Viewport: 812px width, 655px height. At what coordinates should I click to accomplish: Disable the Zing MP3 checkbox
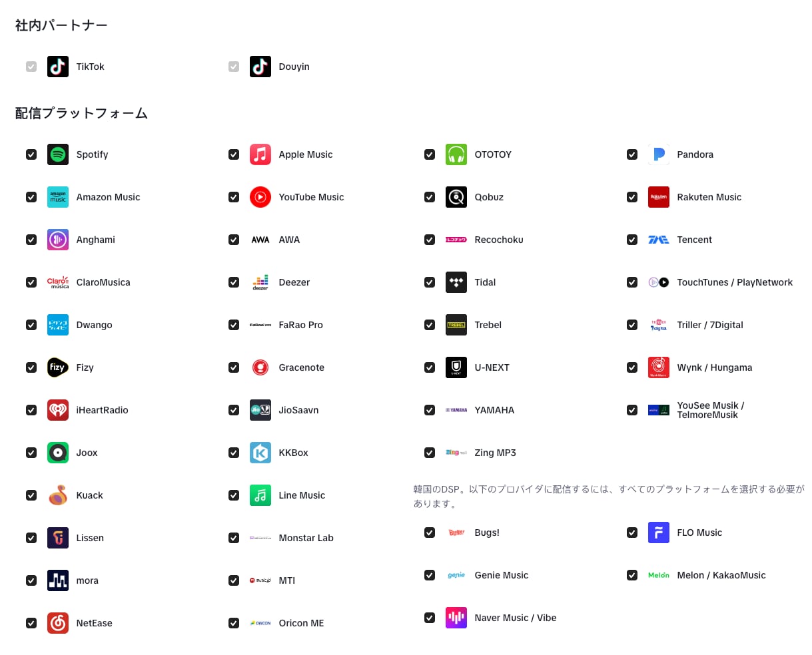point(430,453)
